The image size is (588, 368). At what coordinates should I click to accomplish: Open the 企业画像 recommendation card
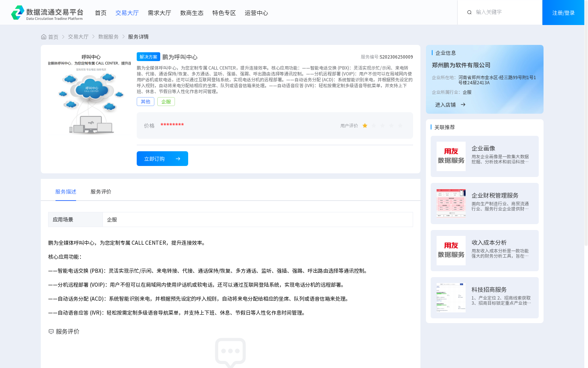tap(485, 156)
